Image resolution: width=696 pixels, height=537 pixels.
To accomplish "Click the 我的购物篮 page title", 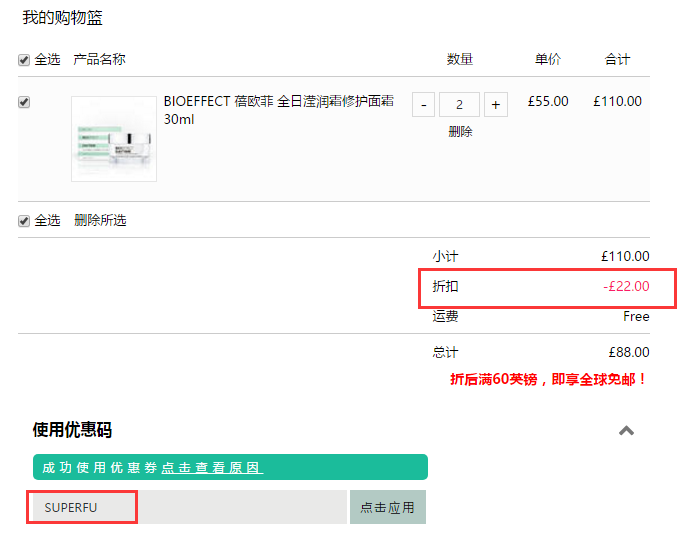I will [62, 18].
